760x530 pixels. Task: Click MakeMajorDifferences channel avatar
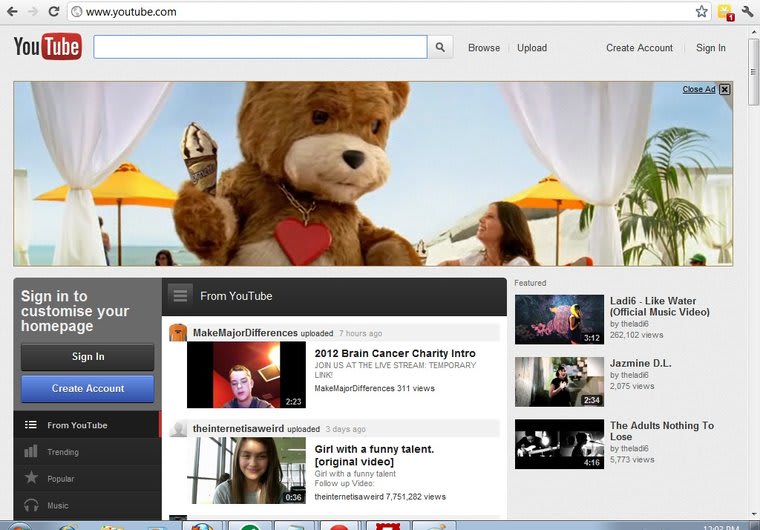tap(178, 333)
